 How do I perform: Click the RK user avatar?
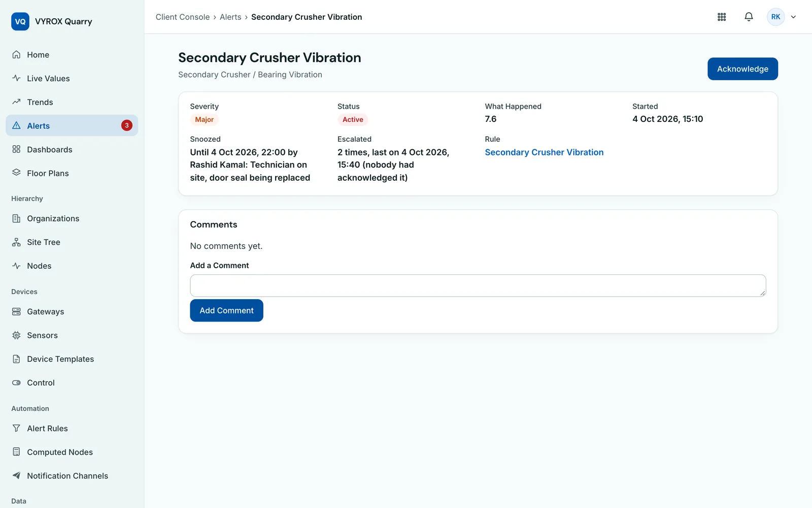tap(775, 17)
